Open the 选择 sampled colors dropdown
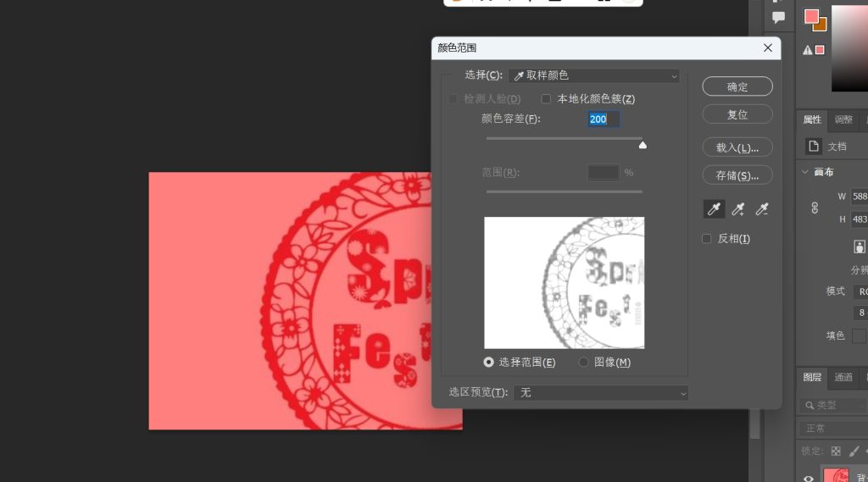 pyautogui.click(x=593, y=76)
